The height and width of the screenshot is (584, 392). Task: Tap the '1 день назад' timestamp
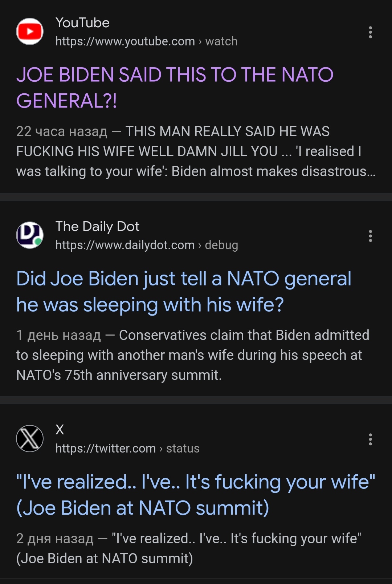(x=58, y=335)
